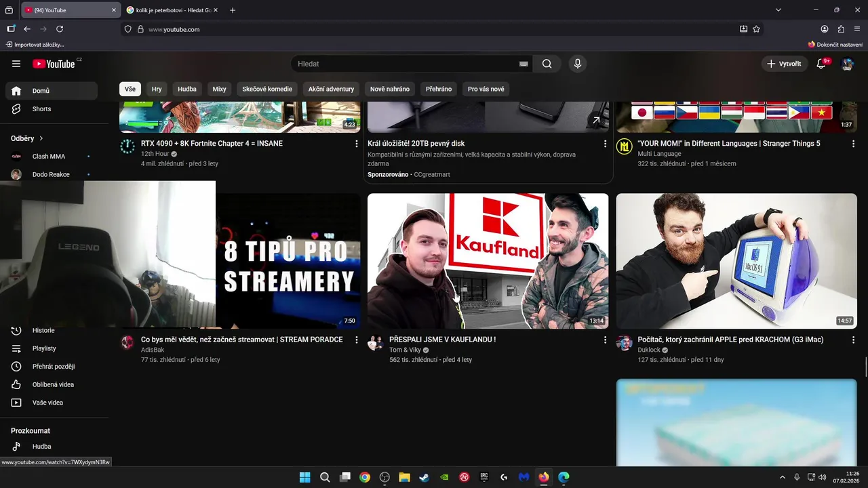Select the Vše filter chip
Viewport: 868px width, 488px height.
click(x=130, y=89)
